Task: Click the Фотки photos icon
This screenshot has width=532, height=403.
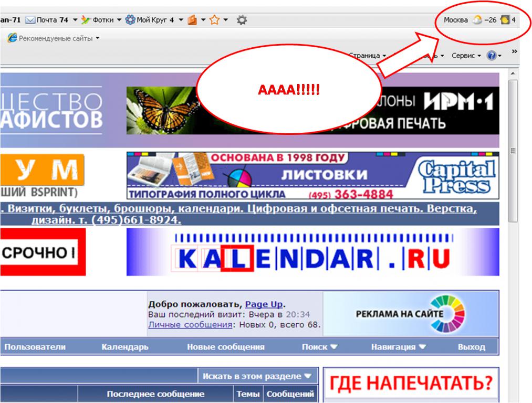Action: 86,20
